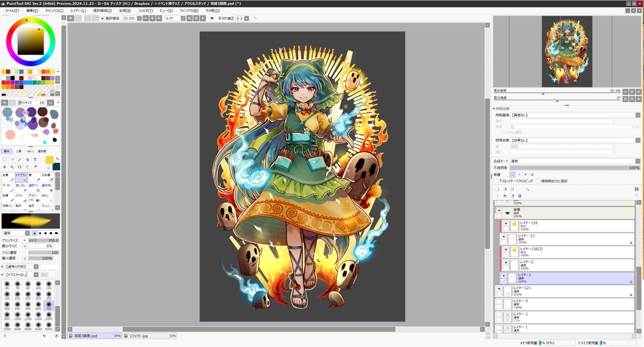Open the レイヤー(L) menu
This screenshot has height=347, width=644.
78,10
